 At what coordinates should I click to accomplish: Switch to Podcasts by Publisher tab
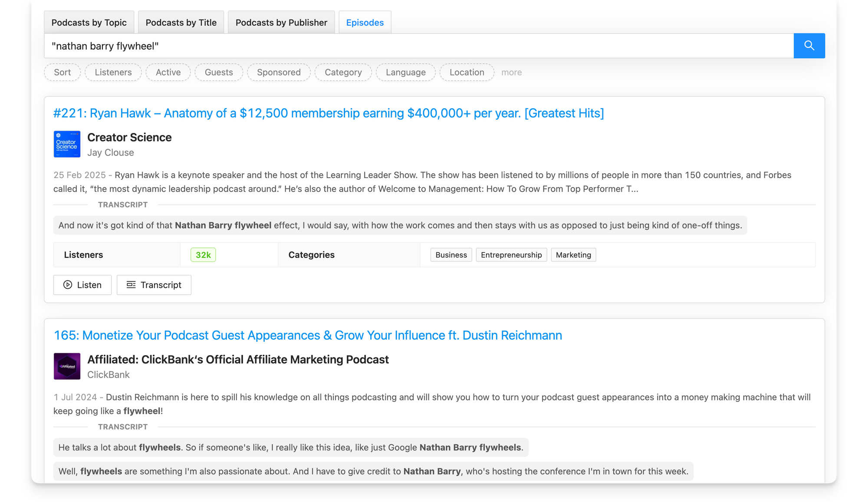tap(281, 22)
